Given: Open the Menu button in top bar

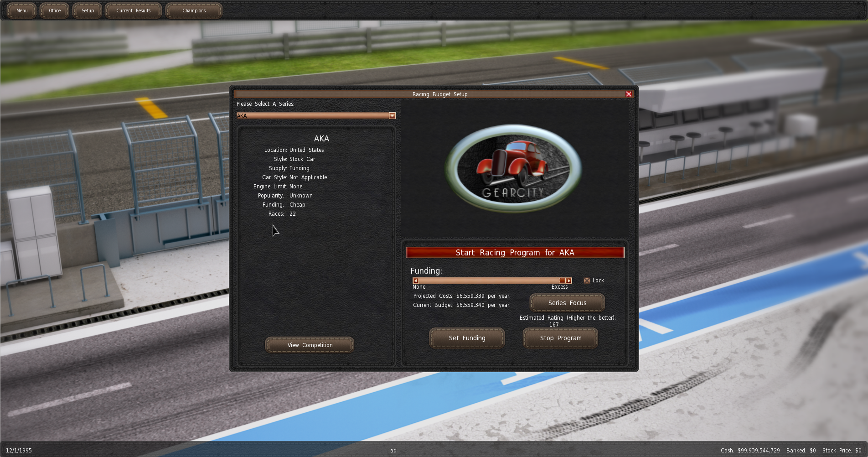Looking at the screenshot, I should tap(22, 10).
